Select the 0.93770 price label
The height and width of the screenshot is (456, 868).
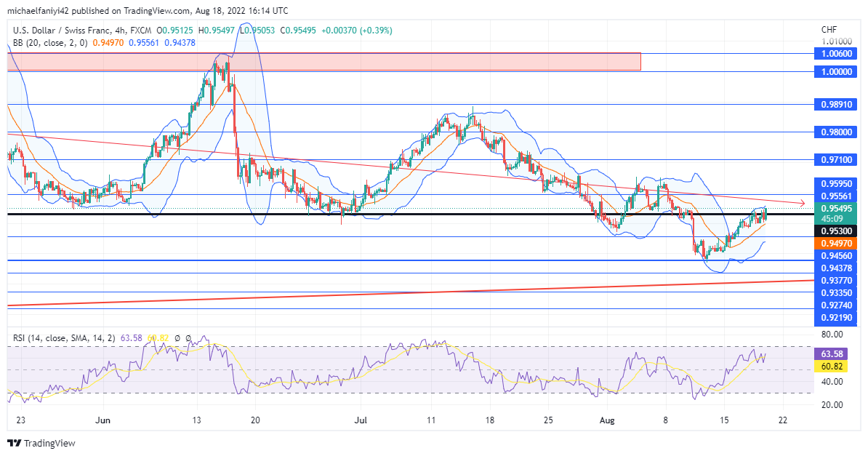point(836,281)
